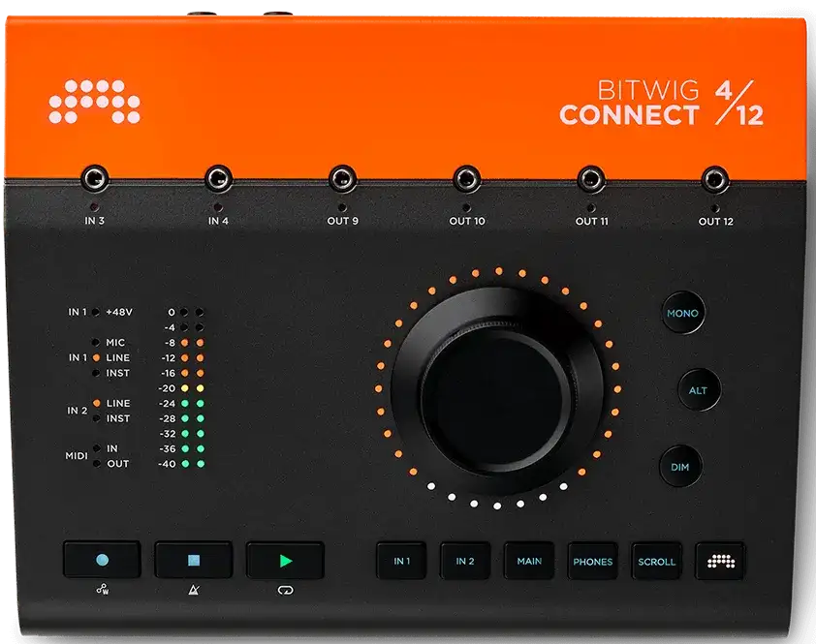This screenshot has width=816, height=644.
Task: Select the IN 2 button
Action: pos(465,561)
